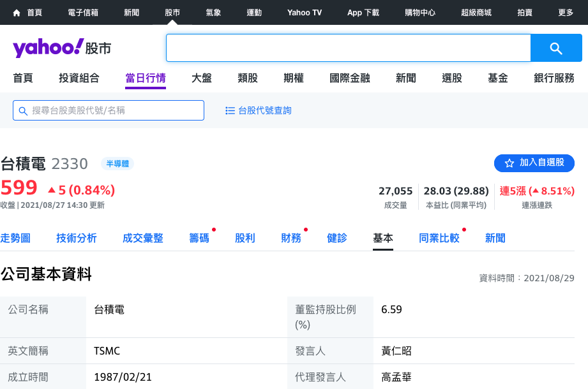Switch to the 籌碼 tab
Screen dimensions: 588x389
tap(199, 238)
